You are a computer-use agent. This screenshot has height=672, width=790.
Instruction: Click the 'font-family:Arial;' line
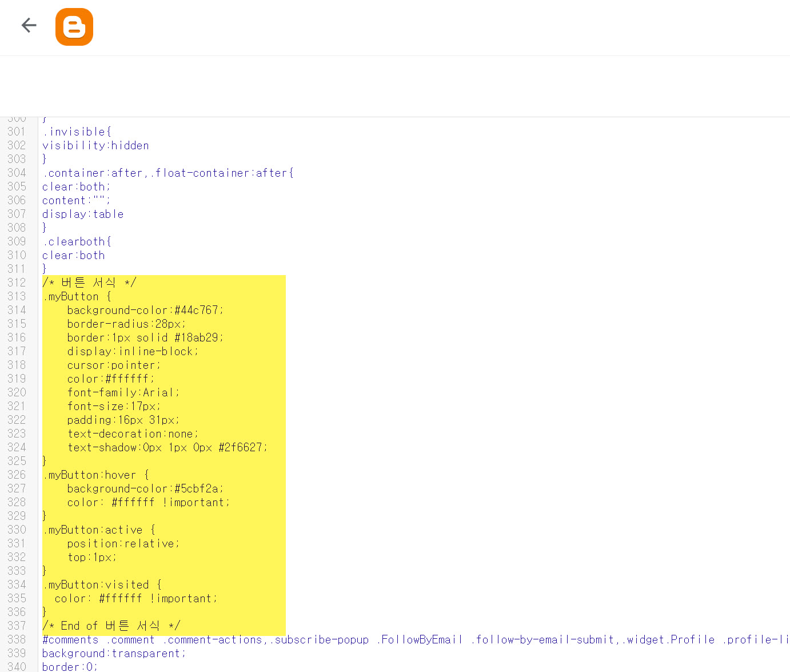tap(123, 392)
